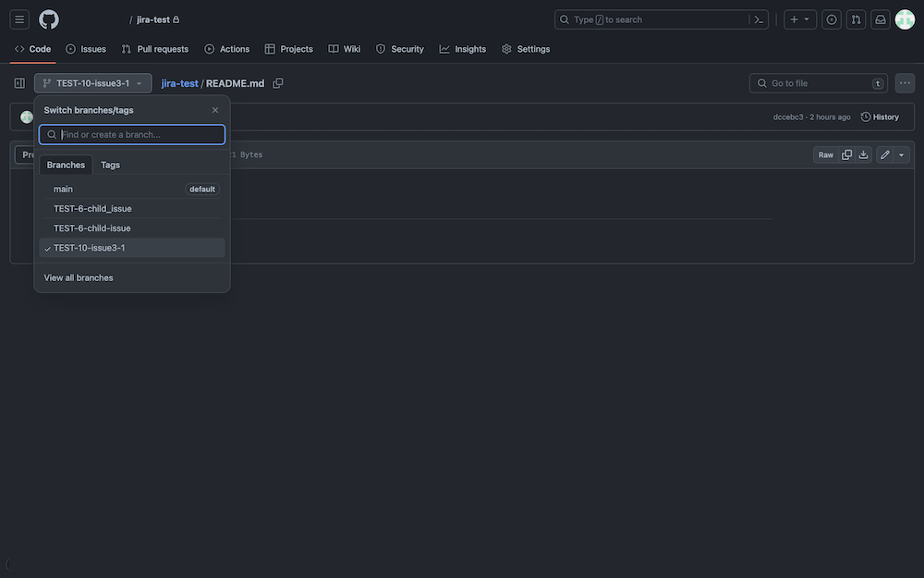This screenshot has width=924, height=578.
Task: Go to the GitHub homepage logo
Action: (x=49, y=19)
